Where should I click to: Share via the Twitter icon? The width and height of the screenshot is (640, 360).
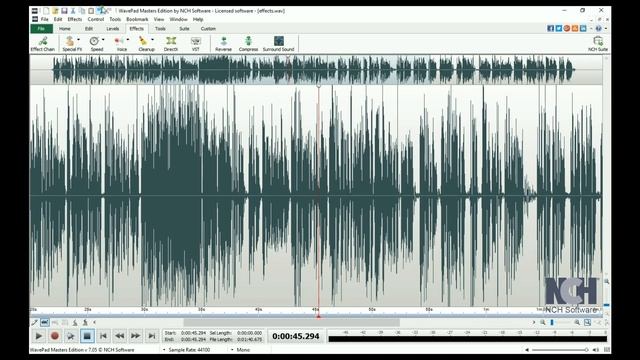tap(558, 28)
